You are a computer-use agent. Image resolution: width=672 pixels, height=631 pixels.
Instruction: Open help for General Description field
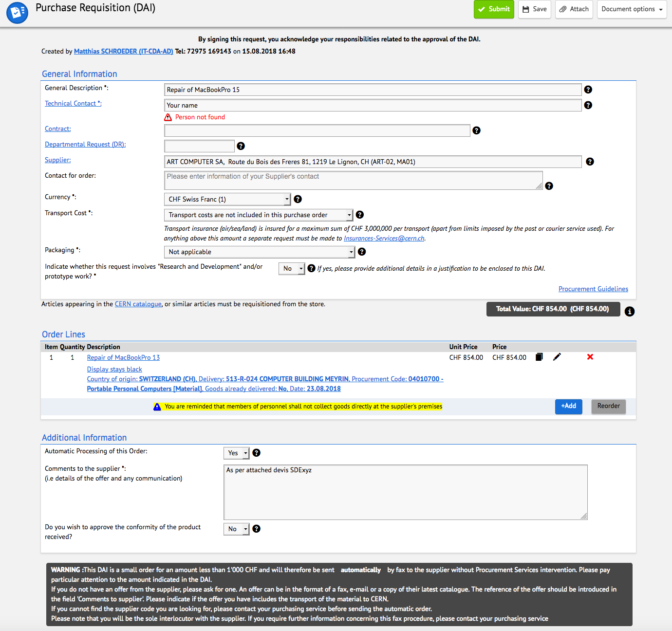pyautogui.click(x=588, y=90)
